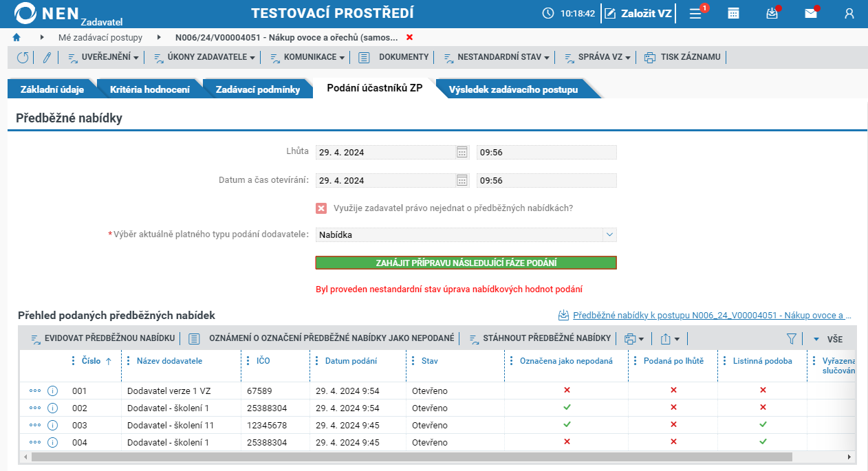The image size is (868, 471).
Task: Click the refresh record icon
Action: (23, 58)
